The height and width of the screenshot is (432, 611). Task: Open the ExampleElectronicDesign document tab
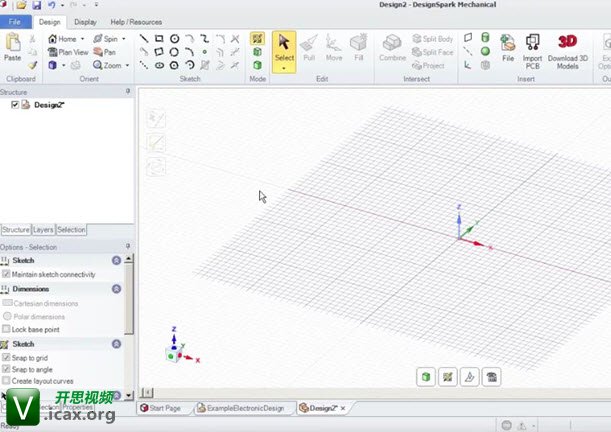pyautogui.click(x=242, y=408)
